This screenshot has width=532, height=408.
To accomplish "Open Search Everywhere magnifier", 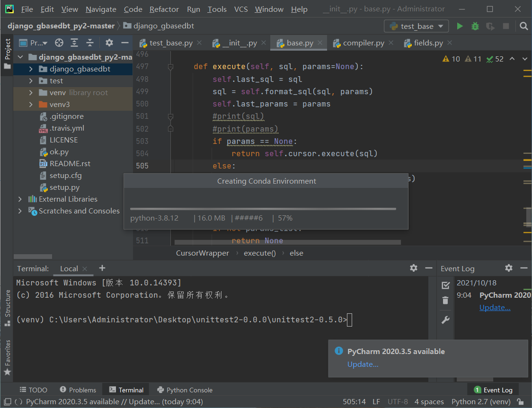I will [x=523, y=27].
